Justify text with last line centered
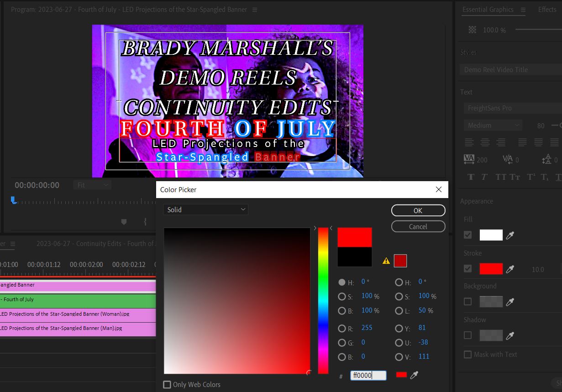Screen dimensions: 562x392 point(538,143)
